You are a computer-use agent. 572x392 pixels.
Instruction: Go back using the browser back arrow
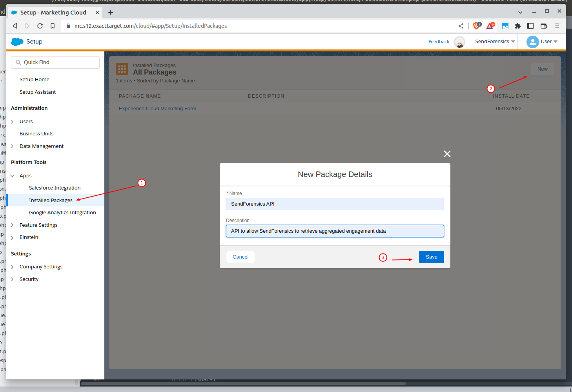click(x=15, y=26)
